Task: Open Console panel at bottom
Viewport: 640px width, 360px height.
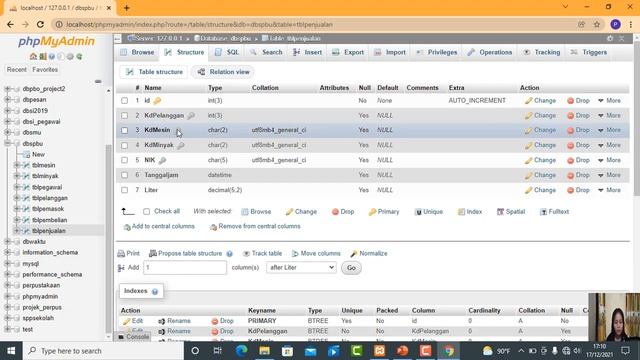Action: (x=133, y=337)
